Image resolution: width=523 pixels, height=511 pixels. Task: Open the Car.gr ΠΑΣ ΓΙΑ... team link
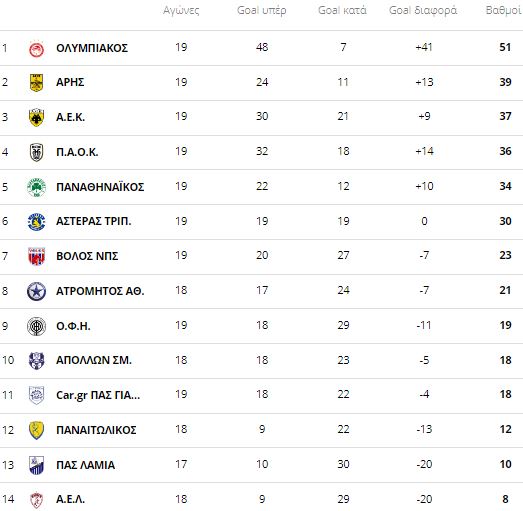(98, 395)
